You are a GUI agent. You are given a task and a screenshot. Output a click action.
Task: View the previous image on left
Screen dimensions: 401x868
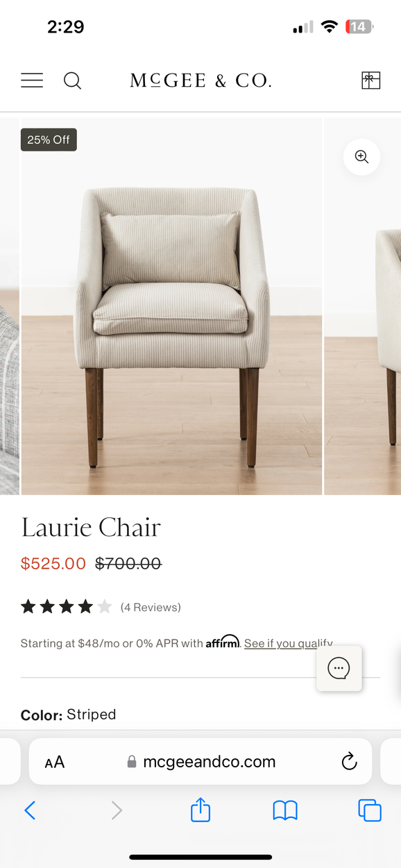click(9, 306)
